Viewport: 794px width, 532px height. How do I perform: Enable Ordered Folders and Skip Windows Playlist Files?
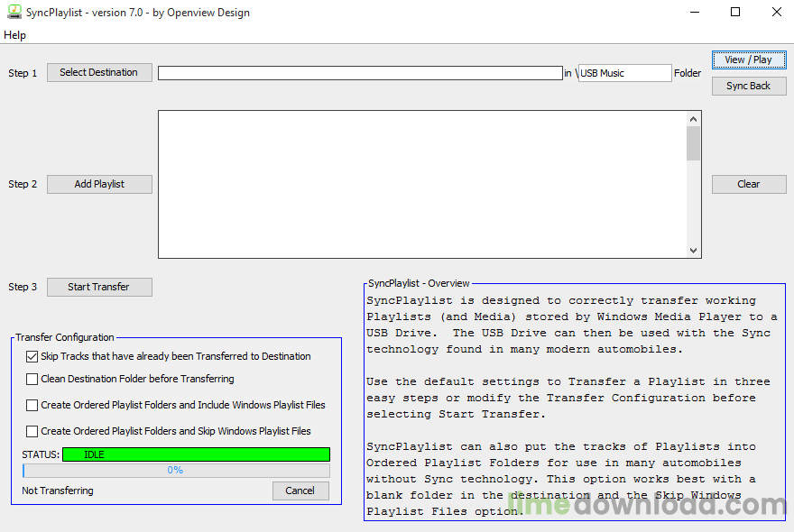pos(32,432)
